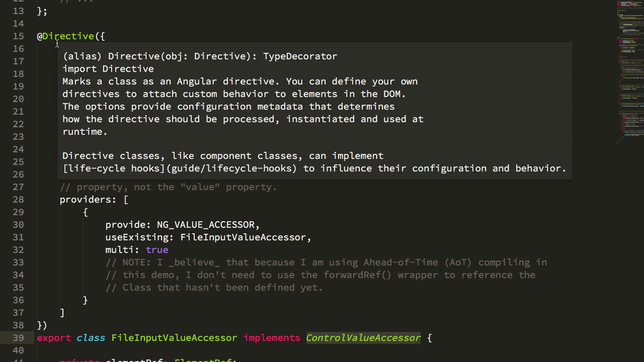This screenshot has height=362, width=644.
Task: Click line number 28 in the gutter
Action: pos(18,200)
